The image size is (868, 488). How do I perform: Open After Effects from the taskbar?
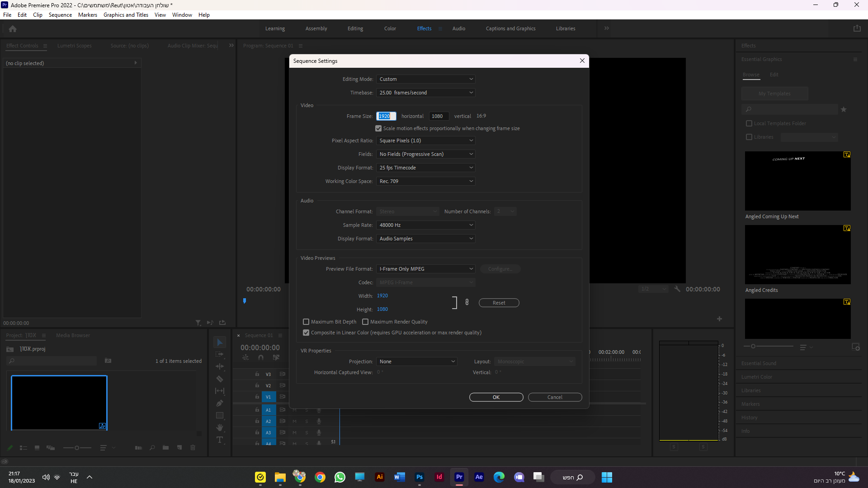point(479,477)
